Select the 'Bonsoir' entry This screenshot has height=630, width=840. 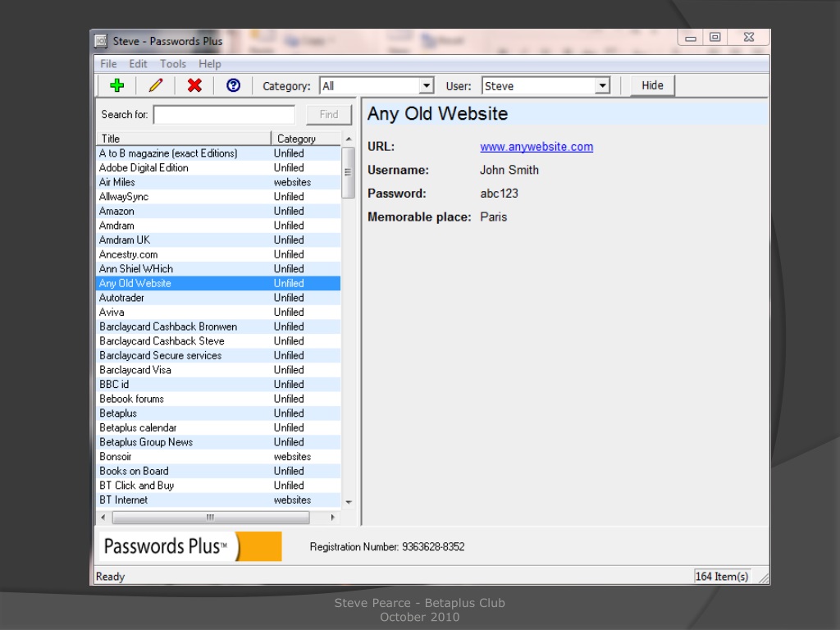point(218,457)
